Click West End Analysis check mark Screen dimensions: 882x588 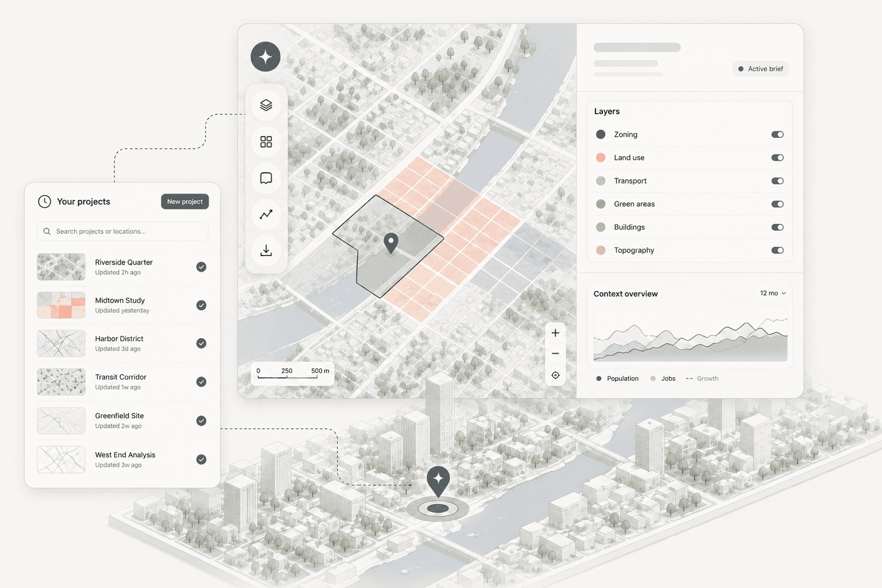coord(202,459)
